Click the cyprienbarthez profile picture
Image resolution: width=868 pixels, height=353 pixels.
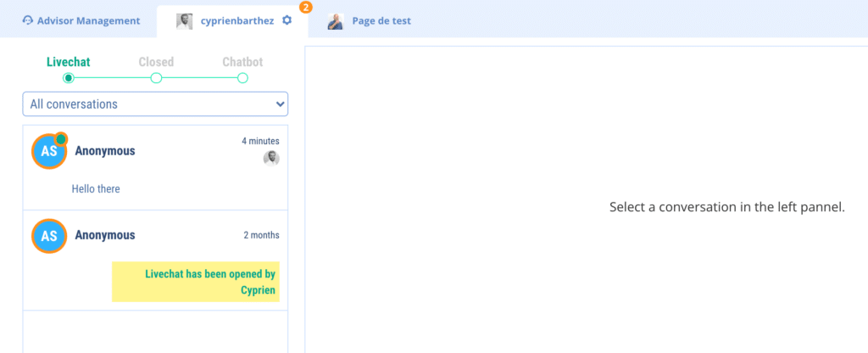(x=184, y=21)
